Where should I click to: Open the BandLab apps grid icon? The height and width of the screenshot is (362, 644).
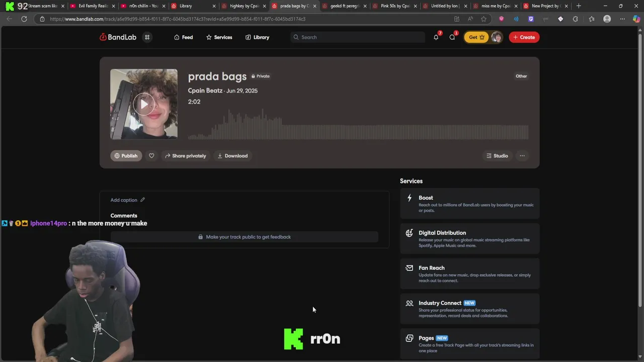[x=147, y=37]
